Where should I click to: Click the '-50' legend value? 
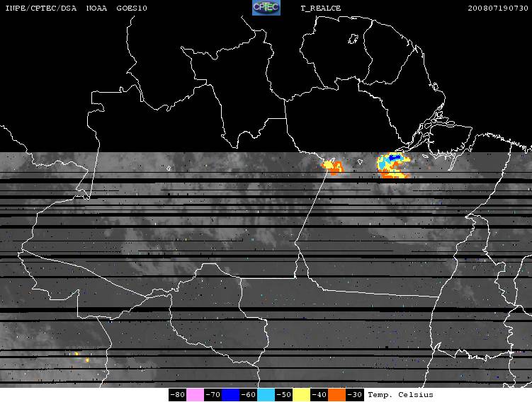pos(283,395)
